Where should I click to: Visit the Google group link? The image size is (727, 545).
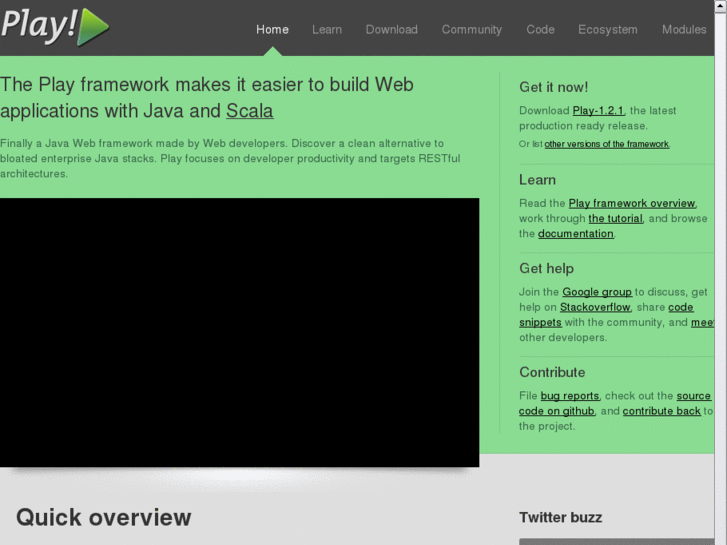pos(597,292)
